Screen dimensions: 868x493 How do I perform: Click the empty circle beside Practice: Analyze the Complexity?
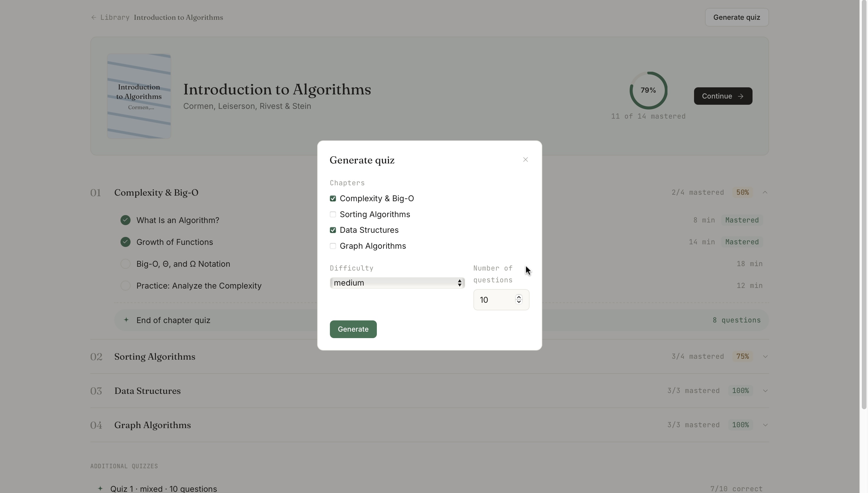(x=126, y=286)
